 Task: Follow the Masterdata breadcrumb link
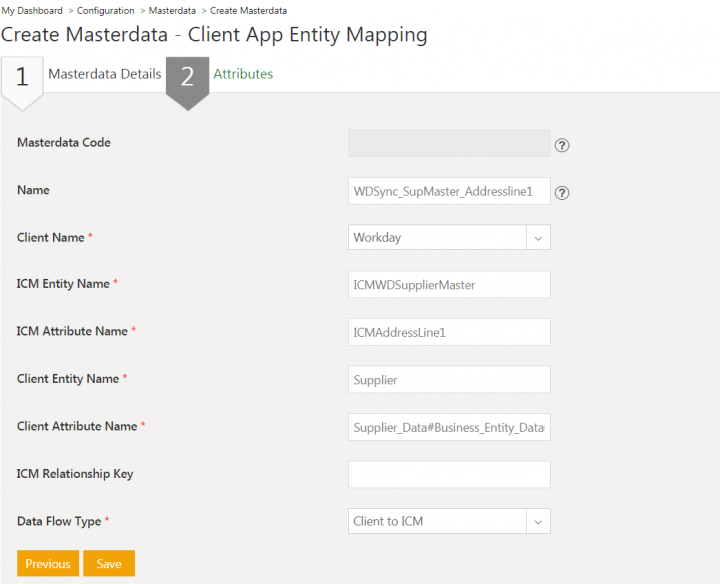click(x=172, y=11)
